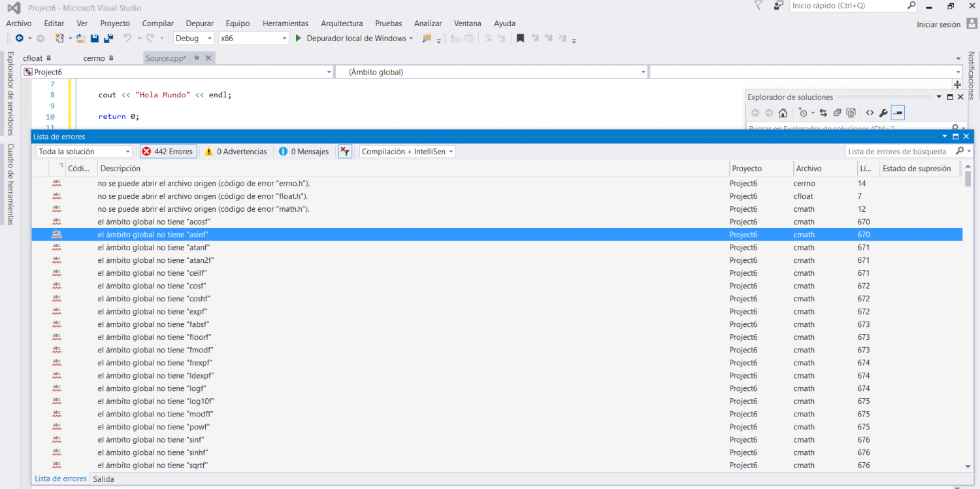Viewport: 980px width, 489px height.
Task: Click the Save floppy disk icon
Action: click(x=95, y=39)
